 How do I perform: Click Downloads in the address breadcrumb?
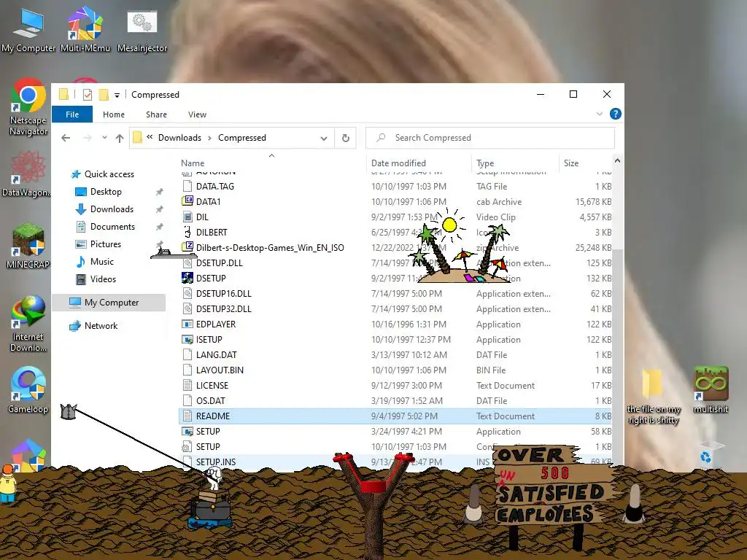point(179,138)
